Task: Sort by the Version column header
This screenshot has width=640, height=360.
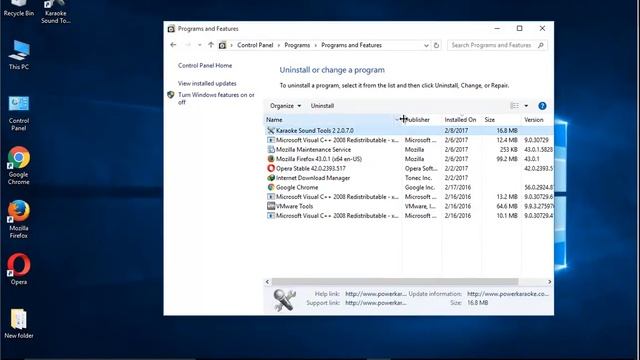Action: click(537, 120)
